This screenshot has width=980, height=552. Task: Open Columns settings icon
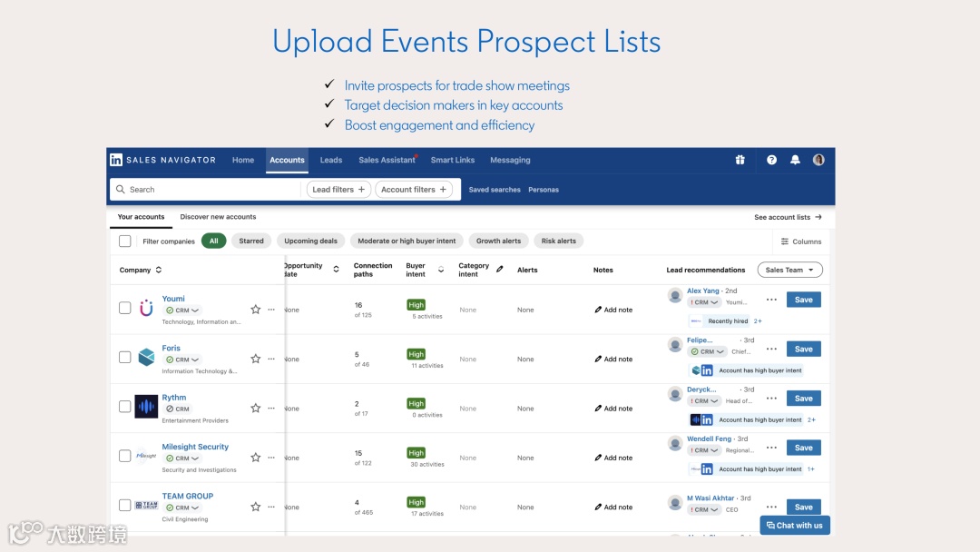click(x=784, y=241)
